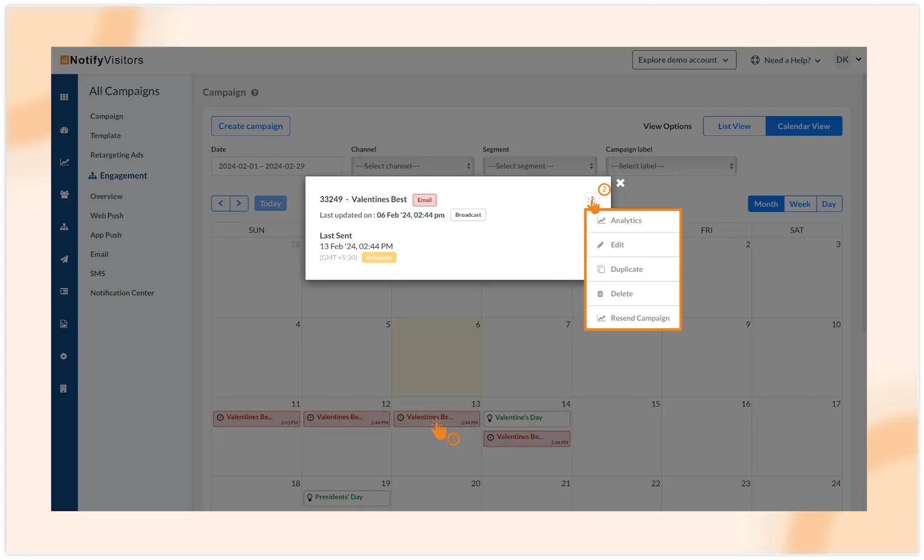924x560 pixels.
Task: Close the campaign popup with X
Action: 620,183
